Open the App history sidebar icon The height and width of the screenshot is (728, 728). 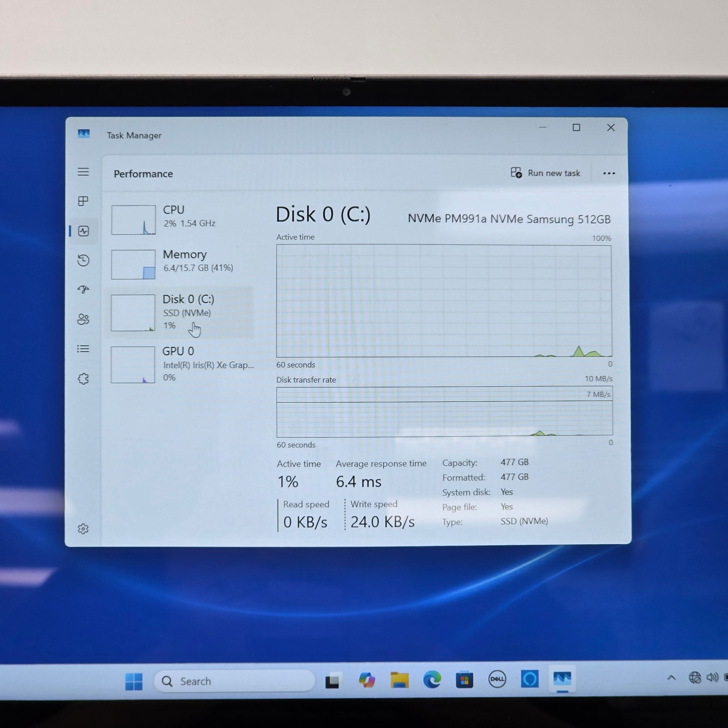point(83,260)
